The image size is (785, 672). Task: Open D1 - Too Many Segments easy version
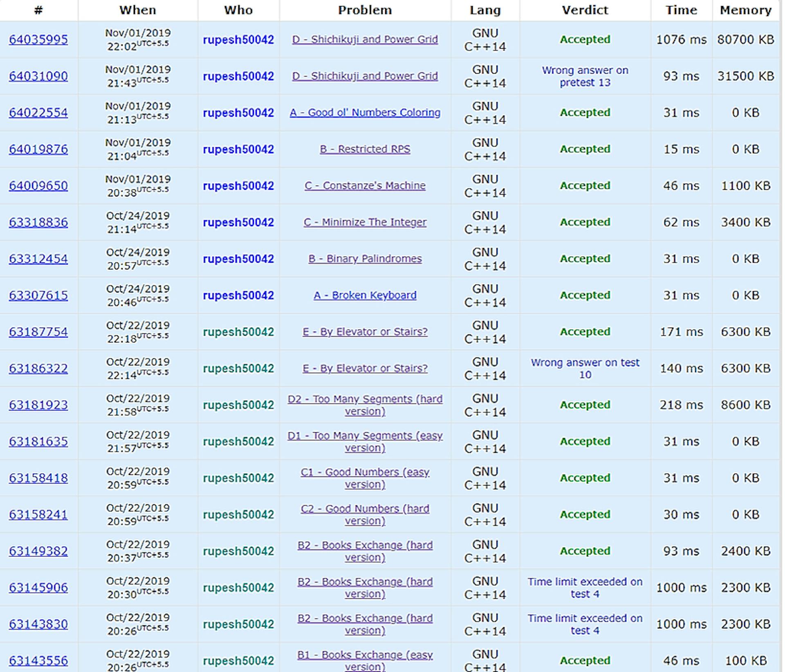(x=365, y=441)
